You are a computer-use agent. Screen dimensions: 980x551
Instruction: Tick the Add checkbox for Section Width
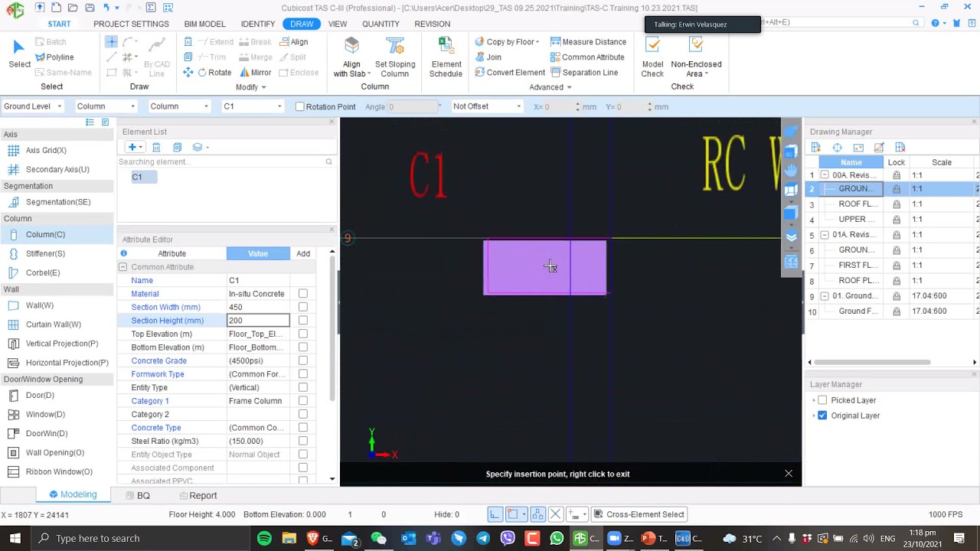[303, 308]
